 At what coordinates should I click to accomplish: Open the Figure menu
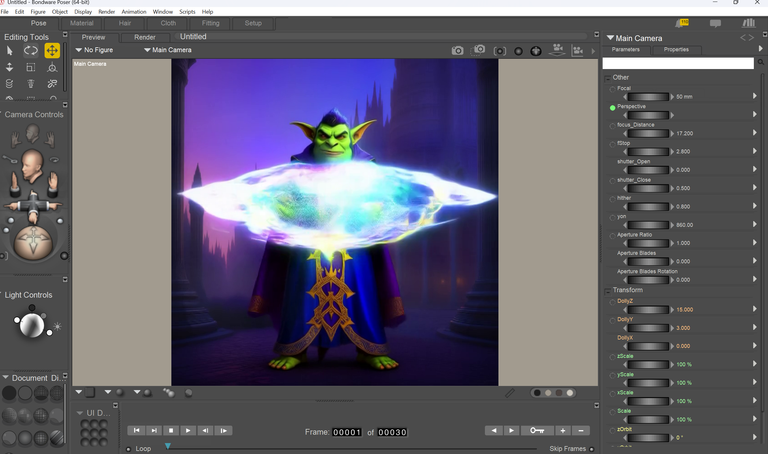click(38, 12)
